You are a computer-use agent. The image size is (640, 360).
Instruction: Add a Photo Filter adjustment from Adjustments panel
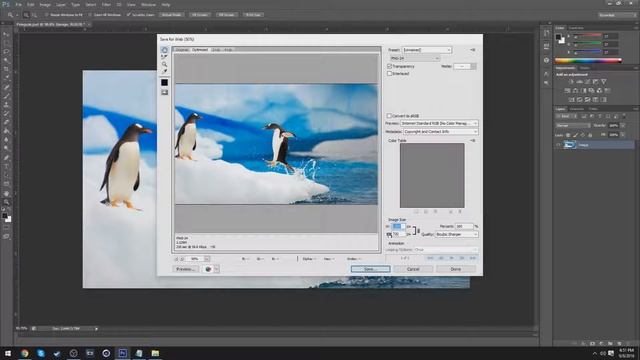[591, 91]
